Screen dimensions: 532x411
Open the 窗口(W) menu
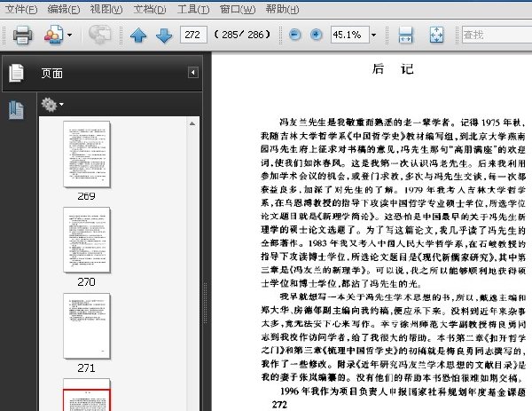tap(237, 9)
